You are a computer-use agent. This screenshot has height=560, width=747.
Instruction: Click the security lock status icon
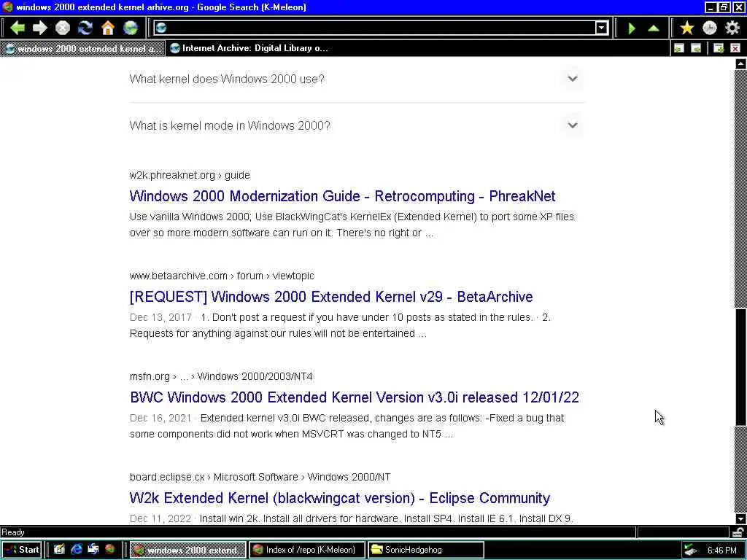[x=738, y=532]
